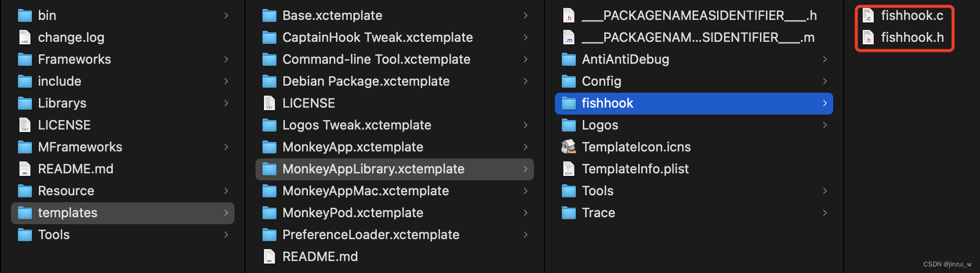This screenshot has height=273, width=980.
Task: Select the 'include' folder name
Action: coord(60,81)
